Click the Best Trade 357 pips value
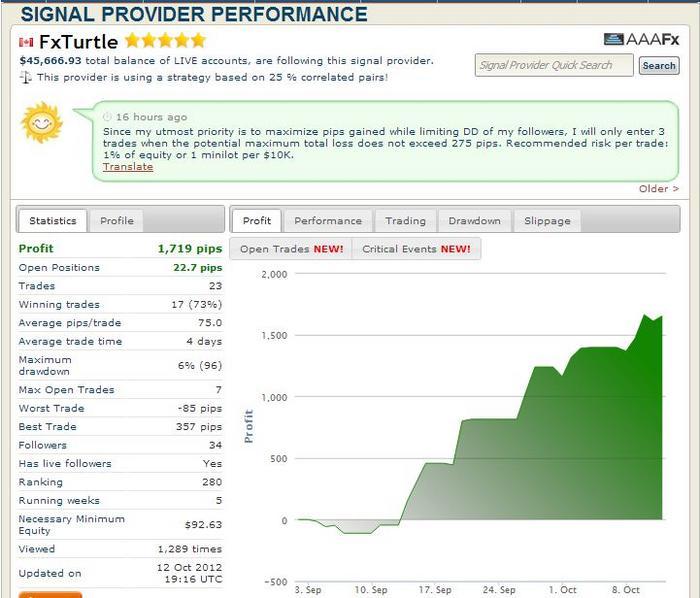The image size is (700, 598). [199, 427]
